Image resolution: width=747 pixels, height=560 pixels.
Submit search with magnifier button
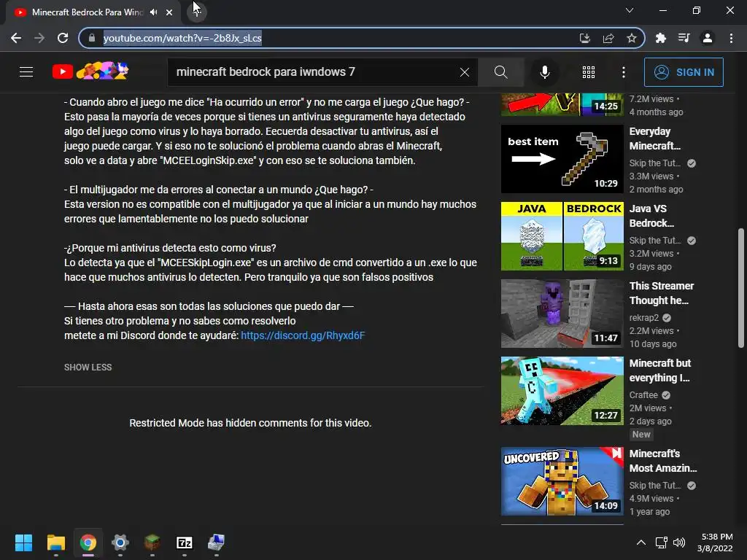point(500,72)
